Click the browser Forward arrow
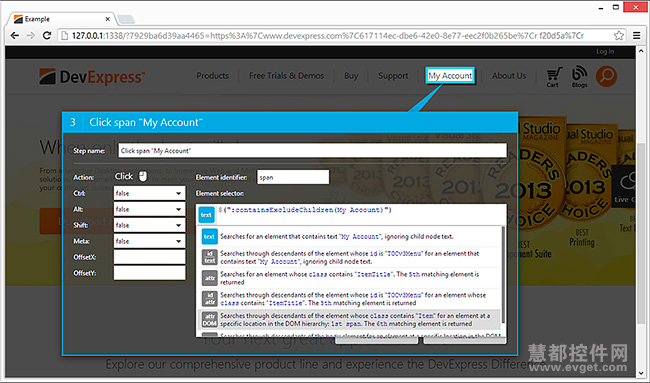Image resolution: width=650 pixels, height=383 pixels. (x=31, y=36)
